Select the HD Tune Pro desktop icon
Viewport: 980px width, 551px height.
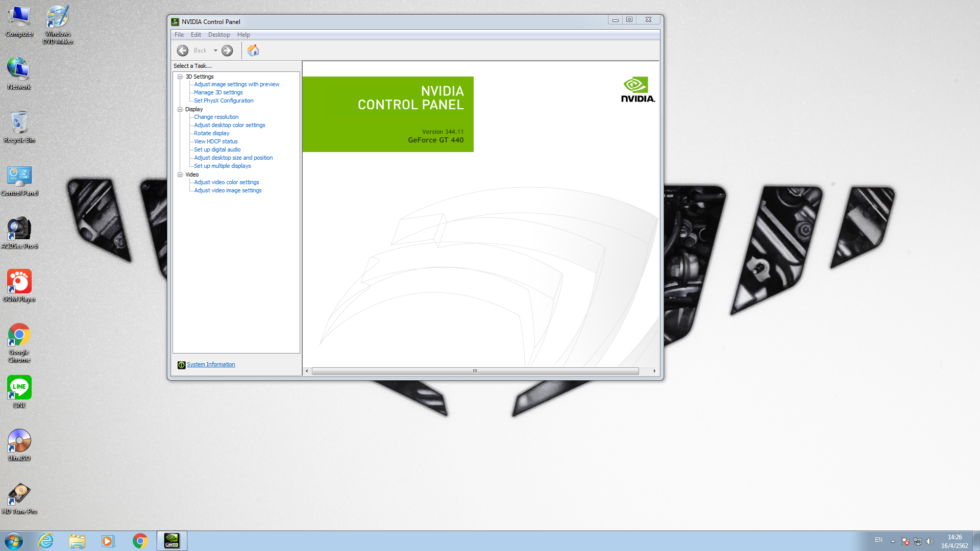pos(19,498)
